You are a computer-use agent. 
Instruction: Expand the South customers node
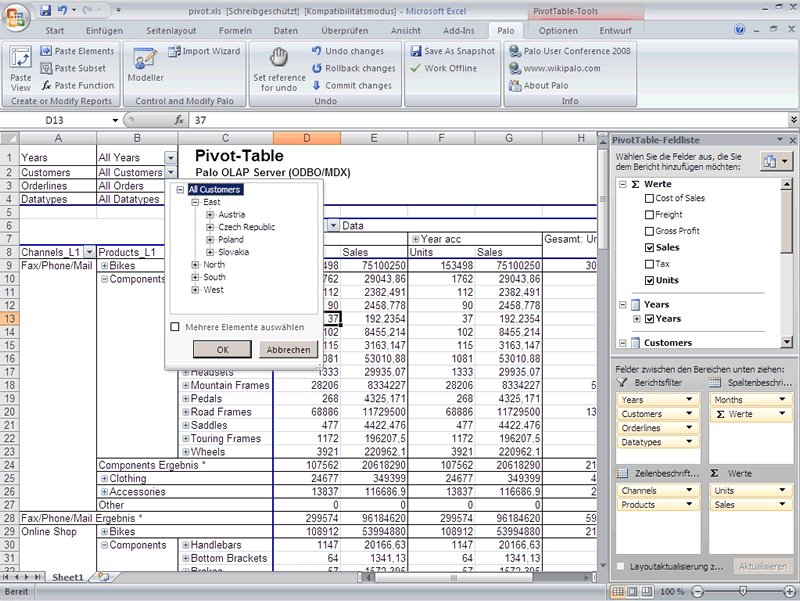195,277
